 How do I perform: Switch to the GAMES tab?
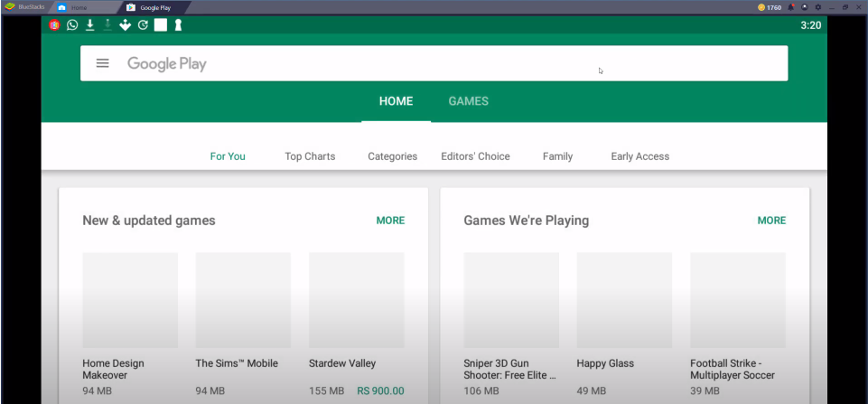point(468,101)
